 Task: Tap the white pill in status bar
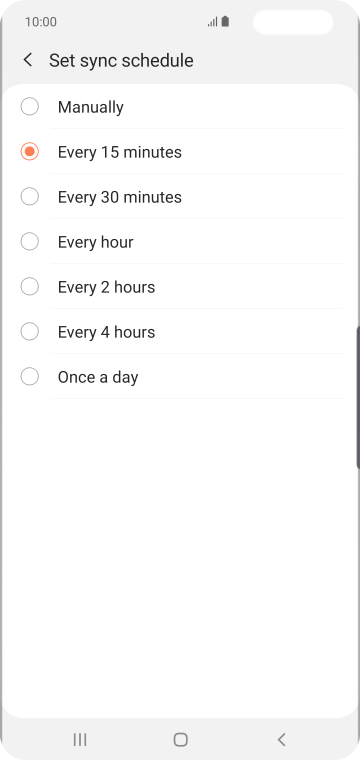coord(293,22)
